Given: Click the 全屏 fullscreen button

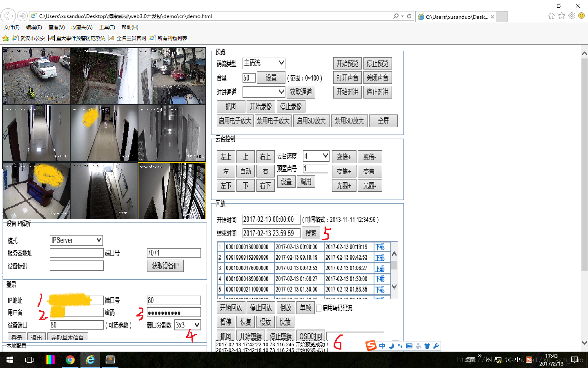Looking at the screenshot, I should pos(383,121).
